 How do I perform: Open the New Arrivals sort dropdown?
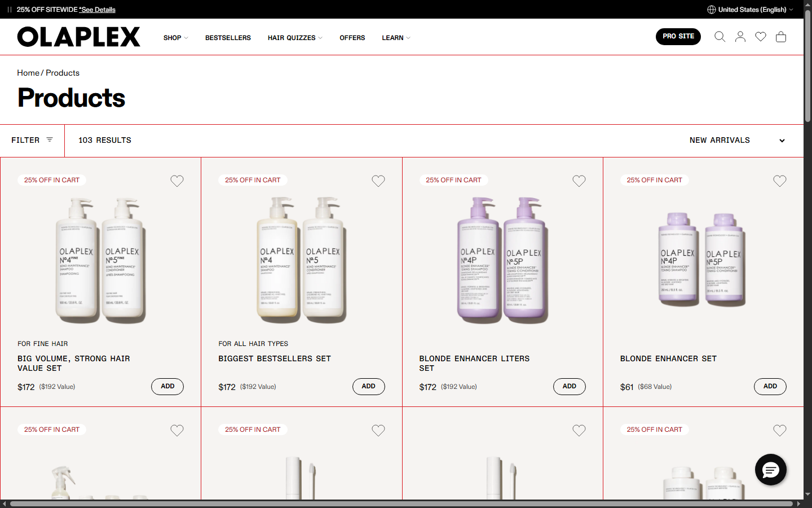click(737, 140)
